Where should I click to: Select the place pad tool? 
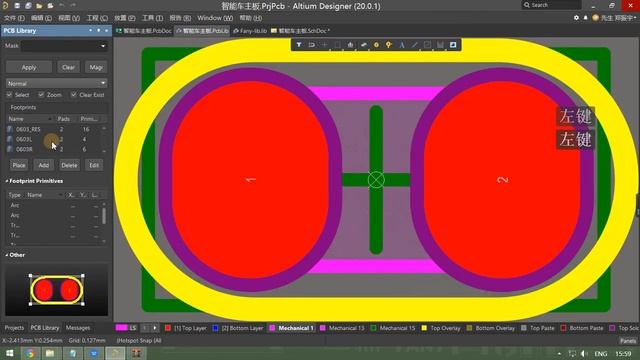[376, 45]
